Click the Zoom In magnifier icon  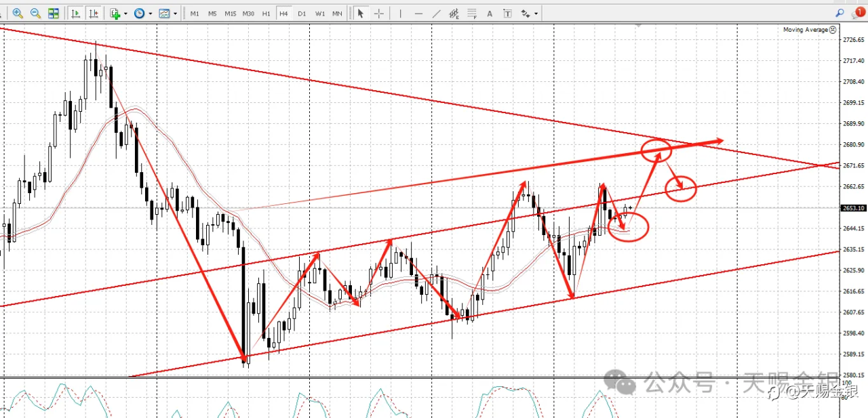tap(18, 13)
